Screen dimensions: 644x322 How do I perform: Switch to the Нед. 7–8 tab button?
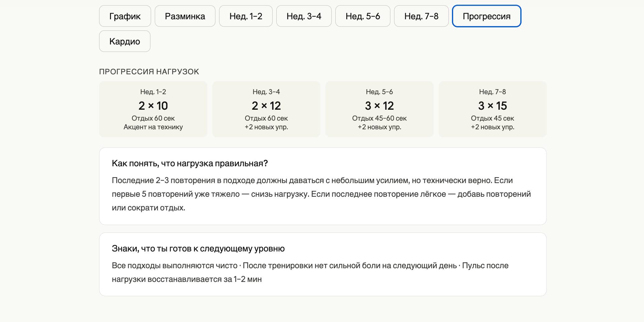421,16
